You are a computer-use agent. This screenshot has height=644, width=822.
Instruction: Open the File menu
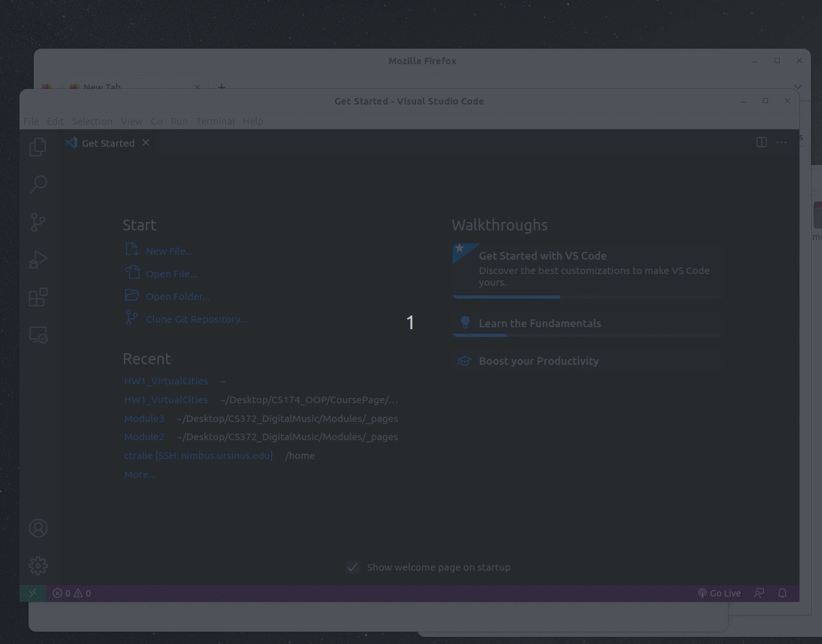click(x=31, y=121)
